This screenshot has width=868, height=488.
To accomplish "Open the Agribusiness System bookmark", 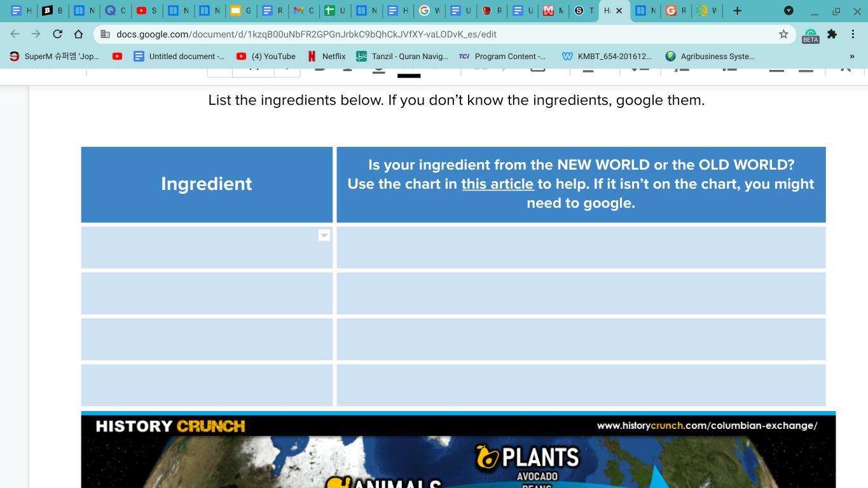I will (710, 57).
